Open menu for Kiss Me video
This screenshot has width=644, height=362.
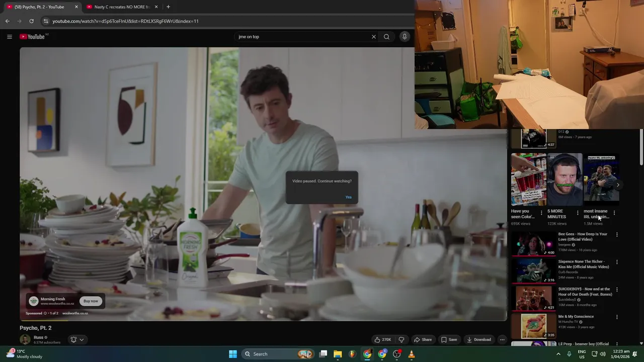(x=617, y=262)
